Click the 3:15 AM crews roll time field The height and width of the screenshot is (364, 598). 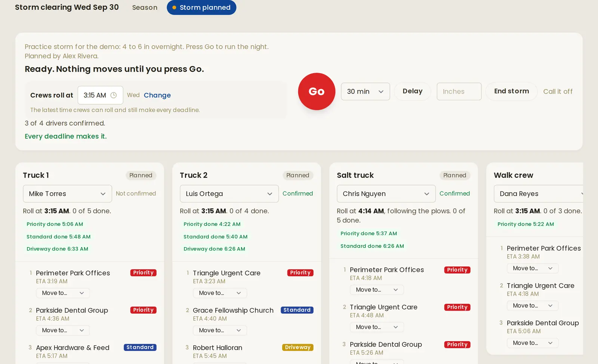click(x=100, y=95)
